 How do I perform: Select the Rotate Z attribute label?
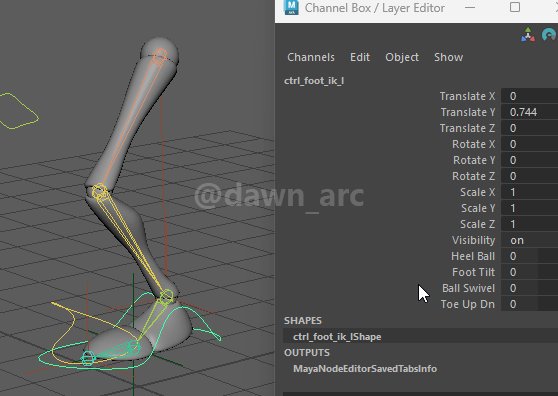click(473, 176)
